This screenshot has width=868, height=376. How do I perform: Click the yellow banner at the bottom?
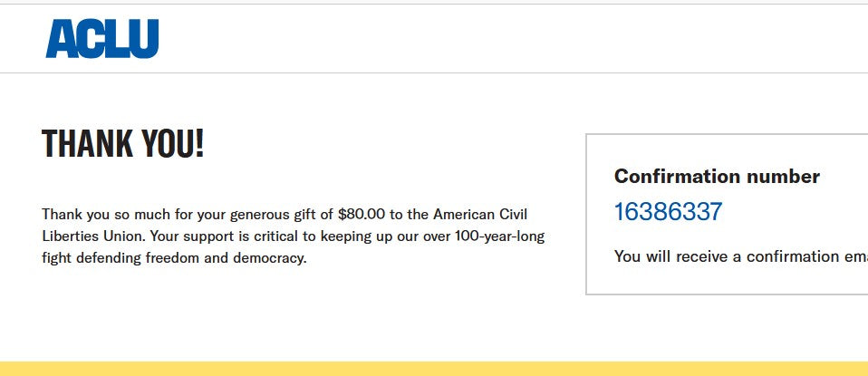click(x=434, y=369)
